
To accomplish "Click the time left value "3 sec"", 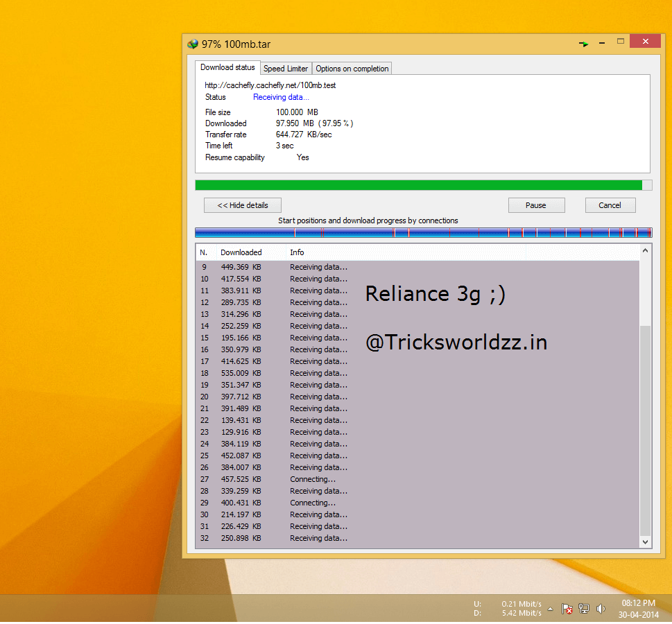I will [x=284, y=146].
